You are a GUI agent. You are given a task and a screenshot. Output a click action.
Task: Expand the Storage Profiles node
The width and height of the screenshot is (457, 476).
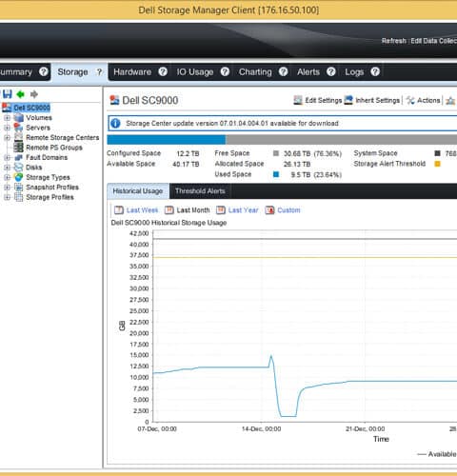(x=7, y=197)
